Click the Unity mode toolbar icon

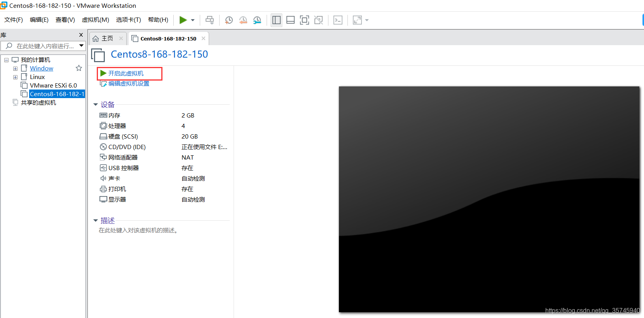tap(319, 20)
